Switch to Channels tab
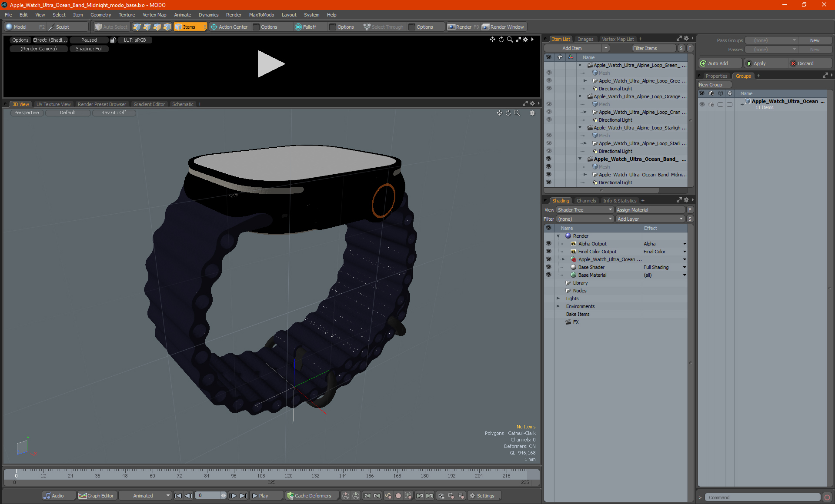835x504 pixels. 586,201
